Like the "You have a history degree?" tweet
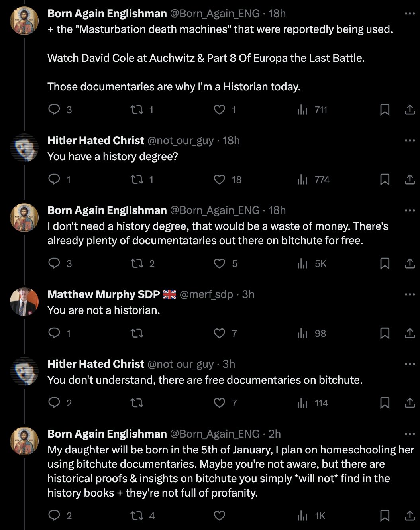 (x=220, y=179)
